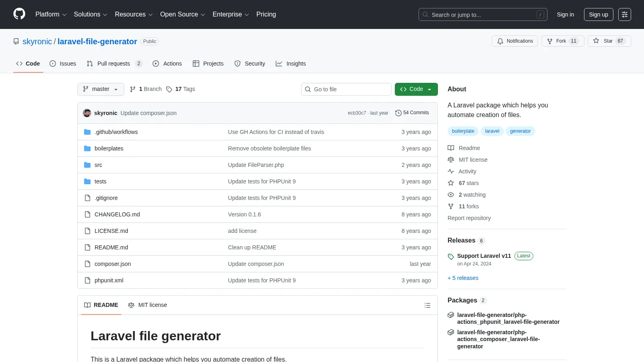Image resolution: width=644 pixels, height=362 pixels.
Task: Open commit hash ecb30c7
Action: point(357,113)
